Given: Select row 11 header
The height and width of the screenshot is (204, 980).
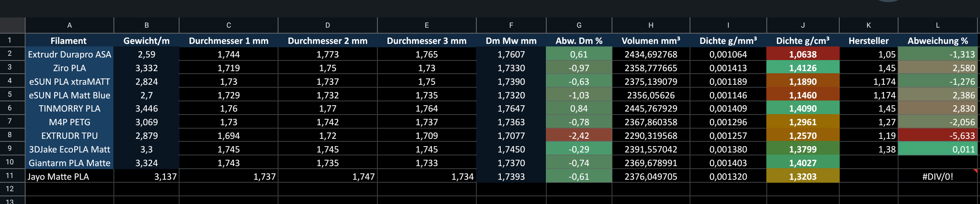Looking at the screenshot, I should (12, 176).
